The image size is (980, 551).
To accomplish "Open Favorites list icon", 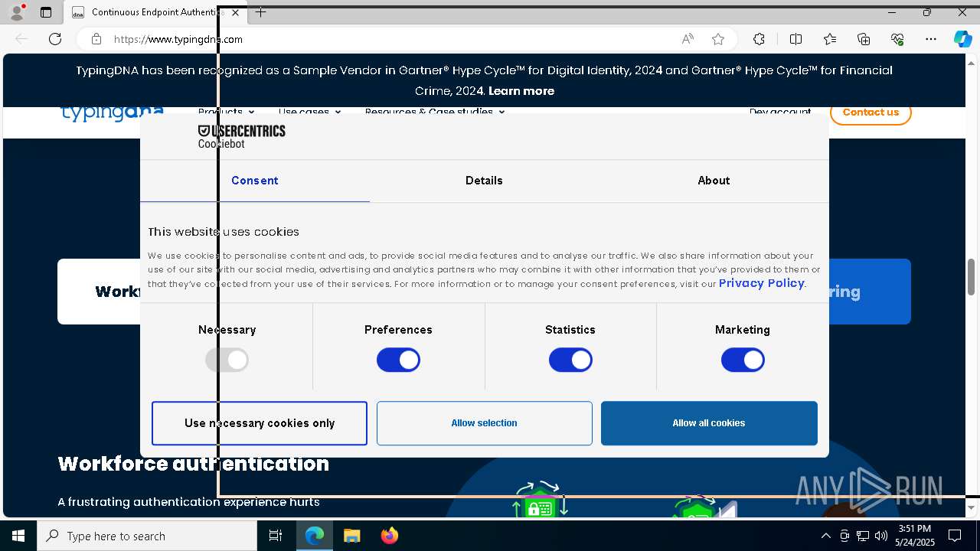I will coord(830,39).
